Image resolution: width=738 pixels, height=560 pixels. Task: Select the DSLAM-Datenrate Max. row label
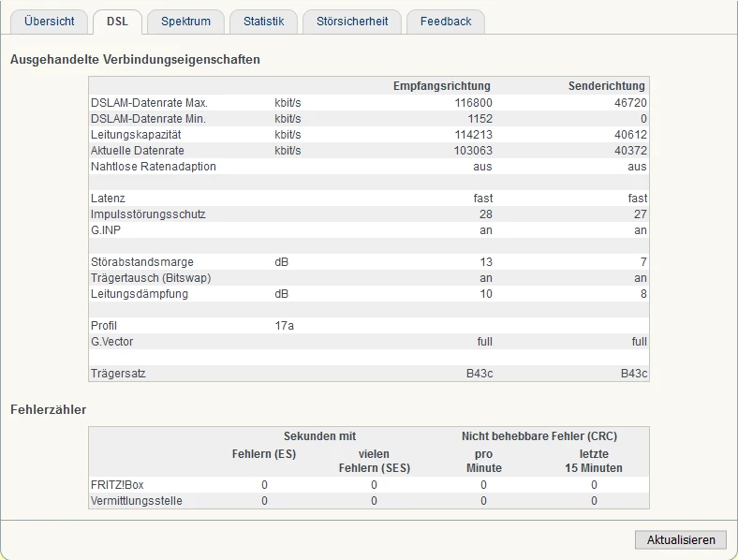click(149, 103)
